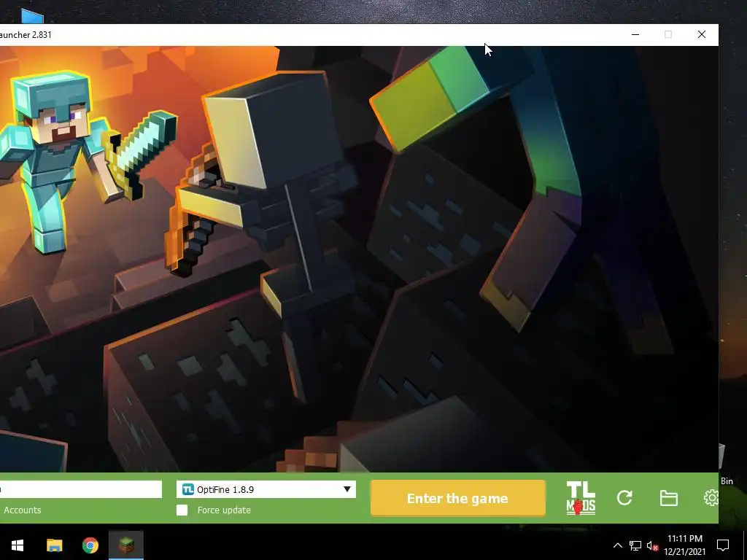The height and width of the screenshot is (560, 747).
Task: Open the clock showing 11:11 PM
Action: [x=684, y=545]
